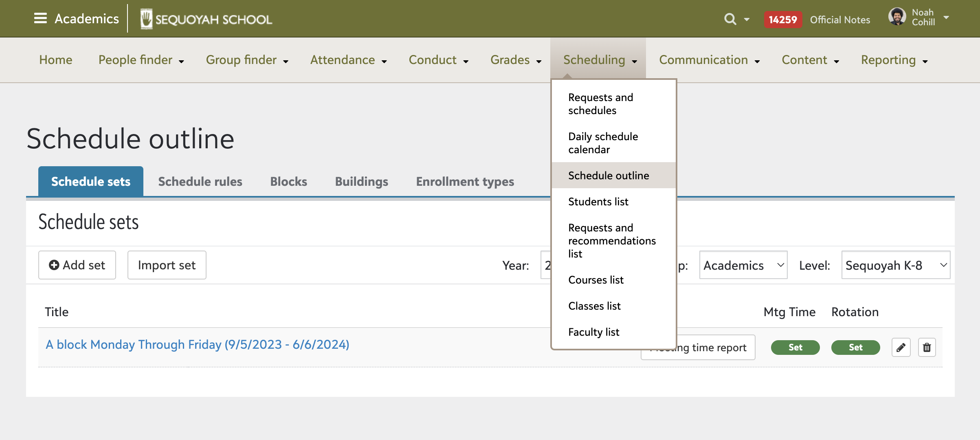Open A block Monday Through Friday link

[198, 345]
